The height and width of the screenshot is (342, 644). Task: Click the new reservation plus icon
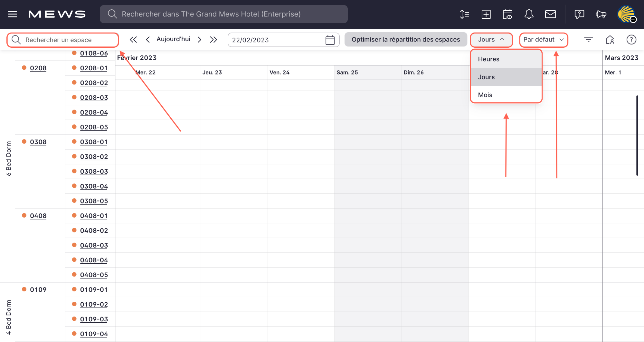click(486, 14)
